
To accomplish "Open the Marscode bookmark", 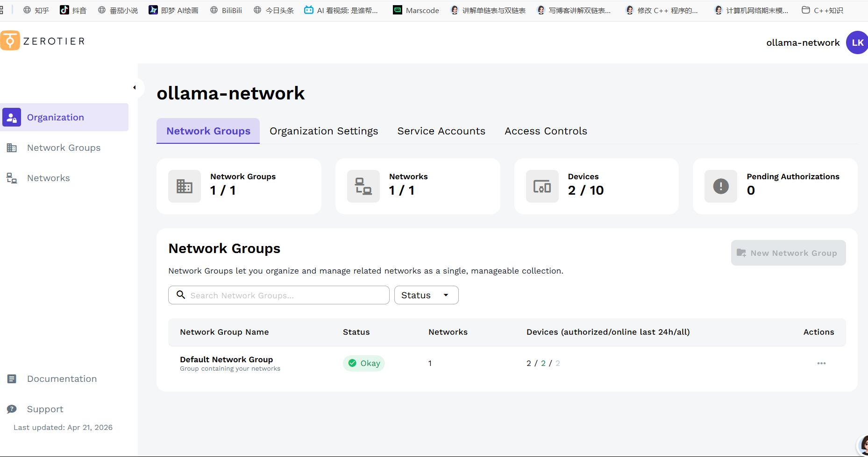I will coord(416,10).
